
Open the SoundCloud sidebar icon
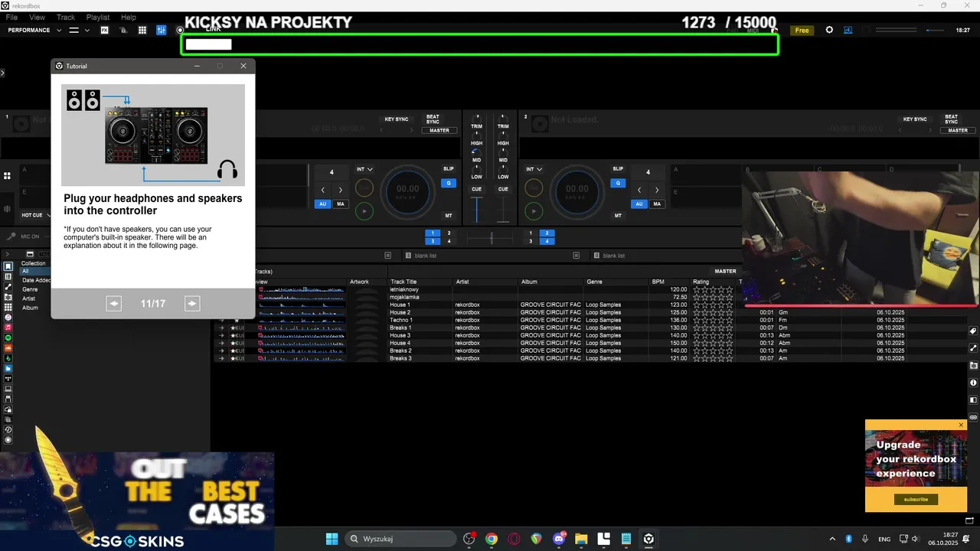point(8,347)
